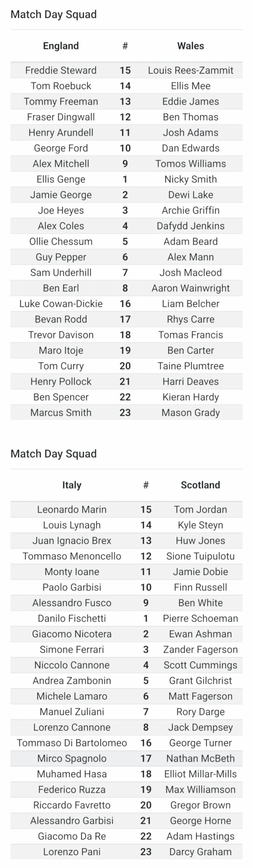Select the Scotland column header

200,485
